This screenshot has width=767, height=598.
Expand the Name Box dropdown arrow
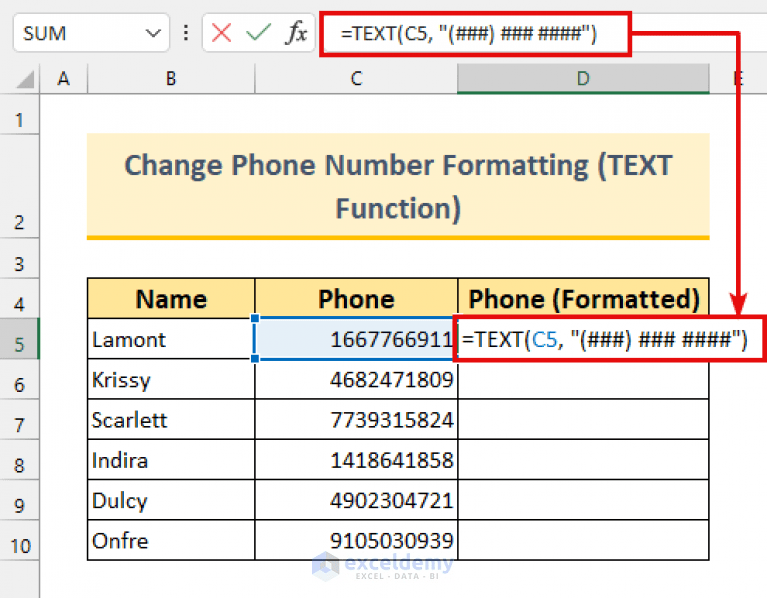point(153,33)
